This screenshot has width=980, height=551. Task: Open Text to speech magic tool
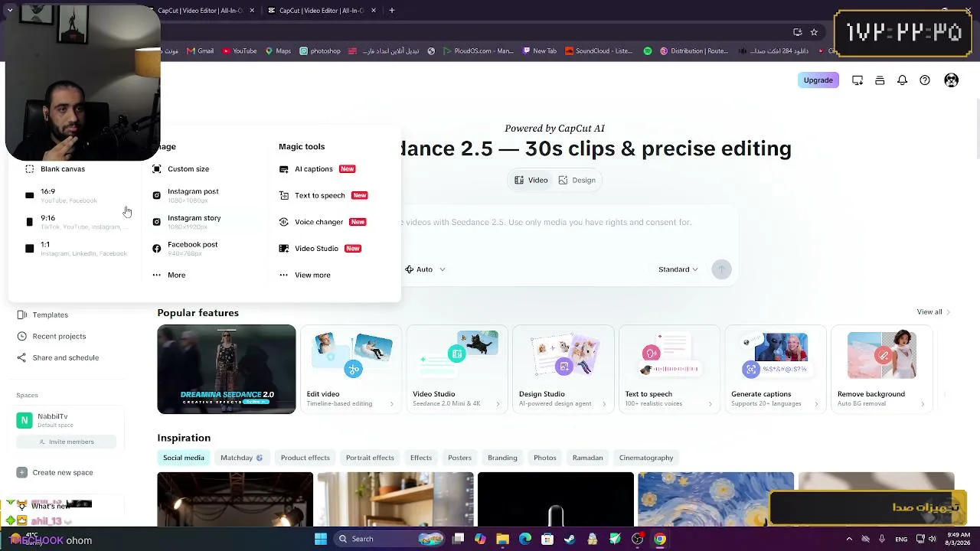click(x=323, y=195)
